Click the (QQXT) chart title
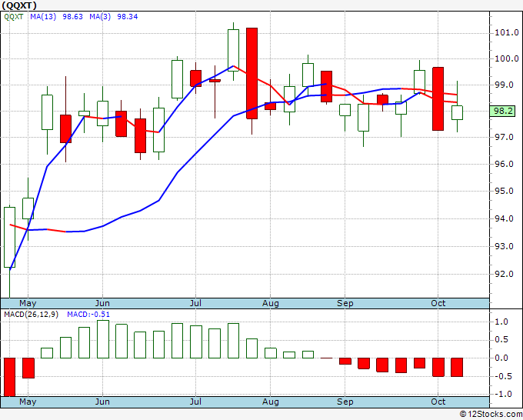Viewport: 523px width, 420px height. [x=19, y=5]
